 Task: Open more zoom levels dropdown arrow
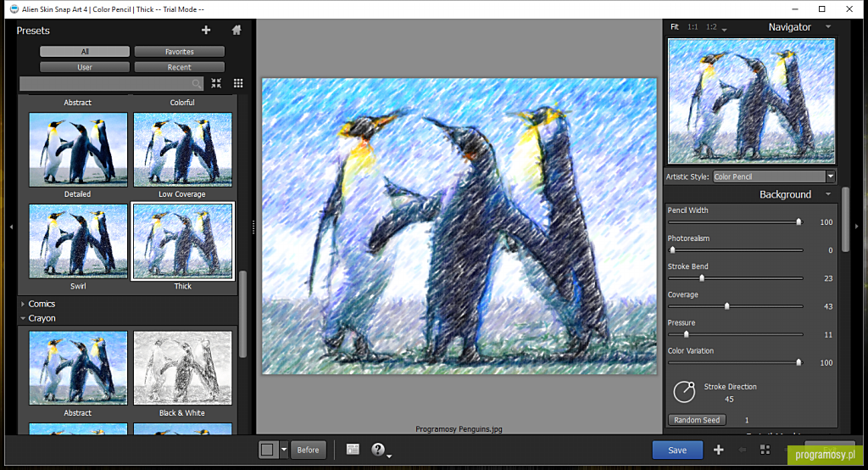coord(724,29)
